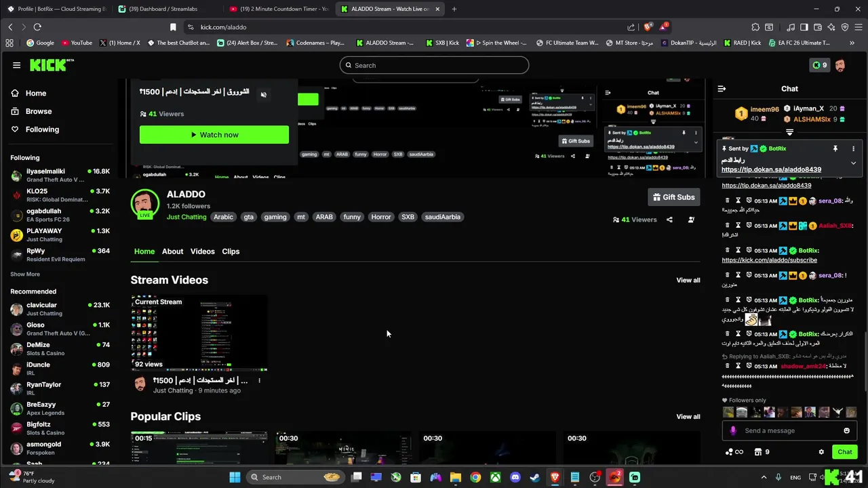Open the Current Stream video thumbnail

point(199,333)
